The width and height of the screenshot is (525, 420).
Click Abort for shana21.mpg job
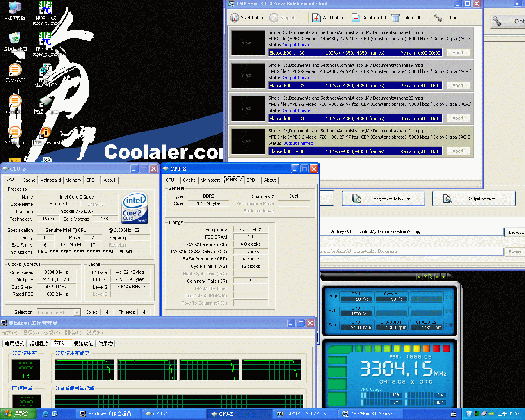pyautogui.click(x=458, y=151)
